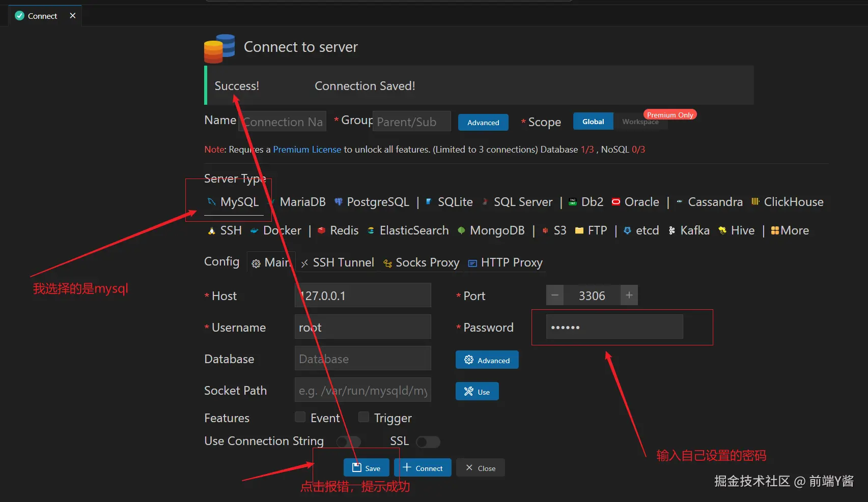Focus the Group Parent/Sub field
Image resolution: width=868 pixels, height=502 pixels.
pos(412,122)
